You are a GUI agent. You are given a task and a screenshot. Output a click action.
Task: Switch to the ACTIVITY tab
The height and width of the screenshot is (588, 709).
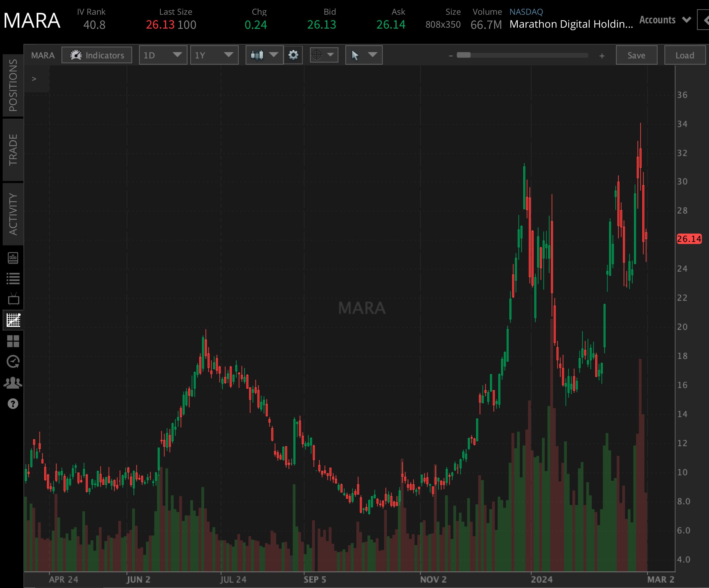(x=13, y=214)
